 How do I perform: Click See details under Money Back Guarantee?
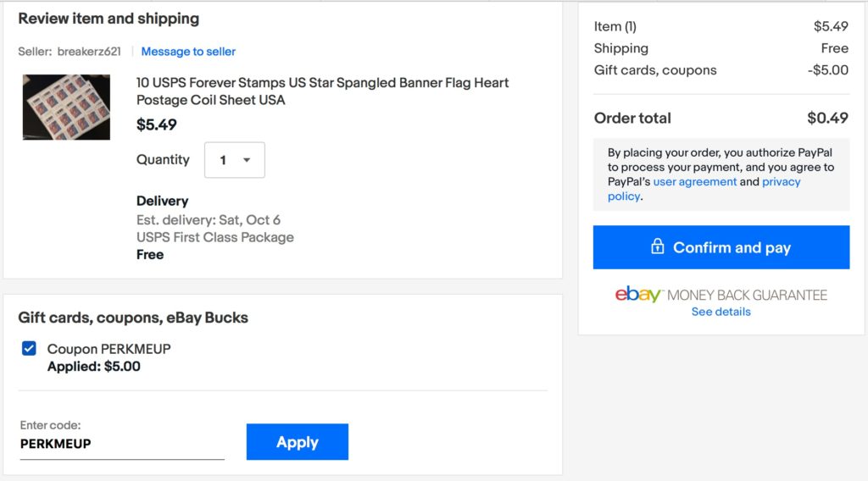[721, 312]
